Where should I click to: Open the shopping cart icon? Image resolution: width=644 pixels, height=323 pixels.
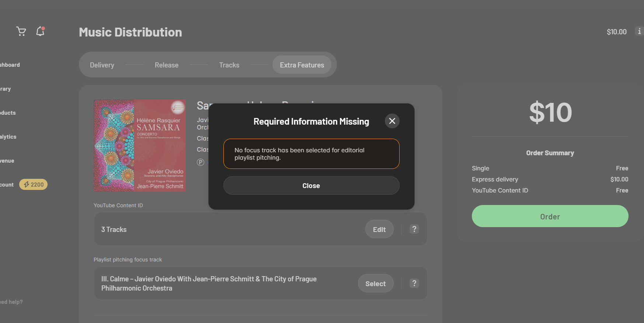[21, 32]
